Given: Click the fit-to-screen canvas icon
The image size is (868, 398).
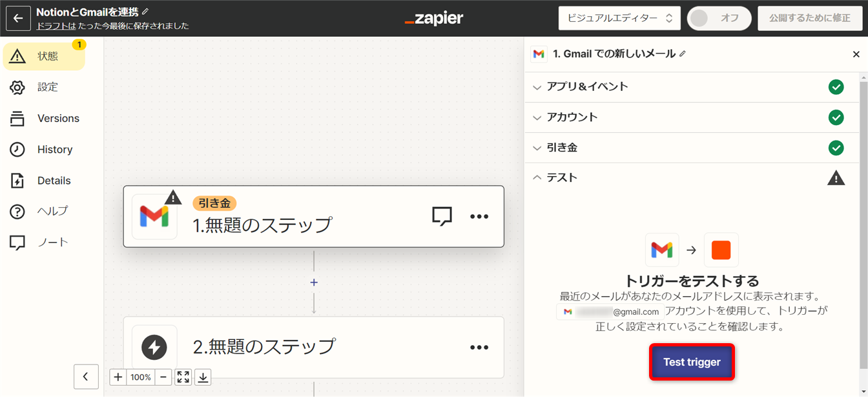Looking at the screenshot, I should 183,377.
